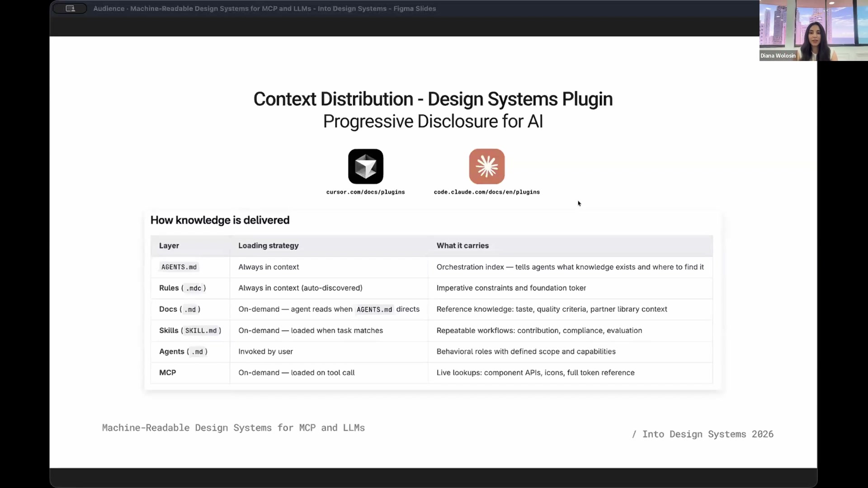
Task: Click Diana Wolosin's video thumbnail
Action: (x=814, y=30)
